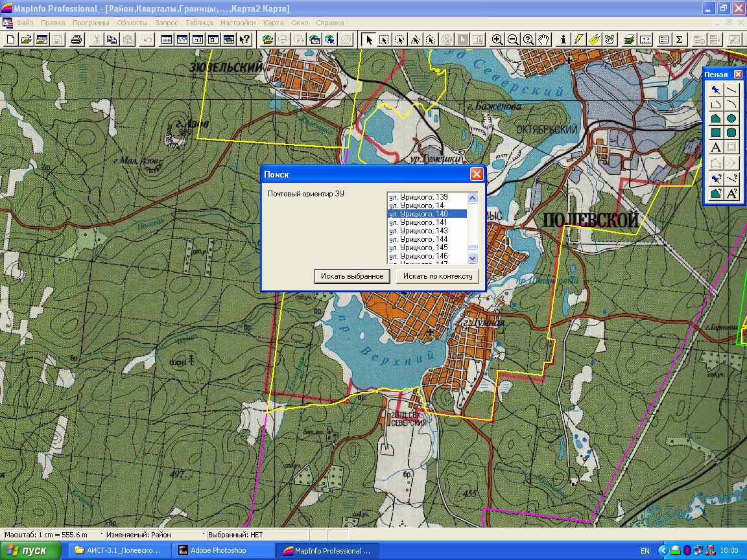
Task: Open the Файл menu
Action: [x=25, y=23]
